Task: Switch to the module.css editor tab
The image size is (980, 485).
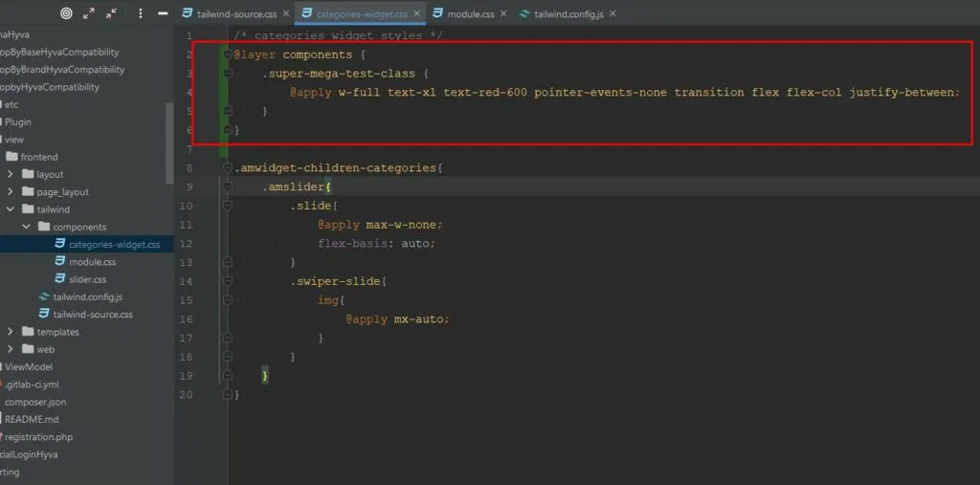Action: (470, 14)
